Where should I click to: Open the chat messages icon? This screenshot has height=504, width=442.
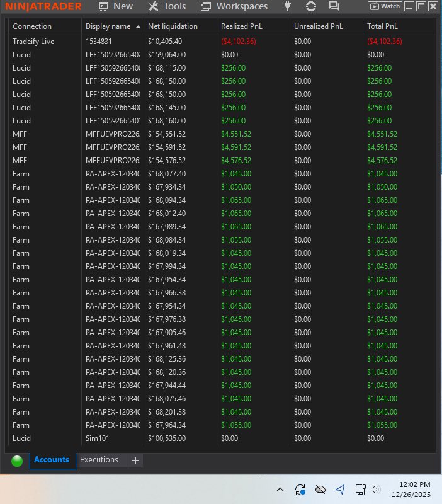pos(334,6)
